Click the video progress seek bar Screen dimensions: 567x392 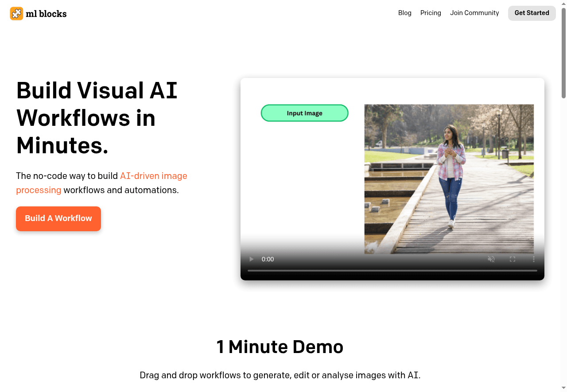click(x=392, y=270)
